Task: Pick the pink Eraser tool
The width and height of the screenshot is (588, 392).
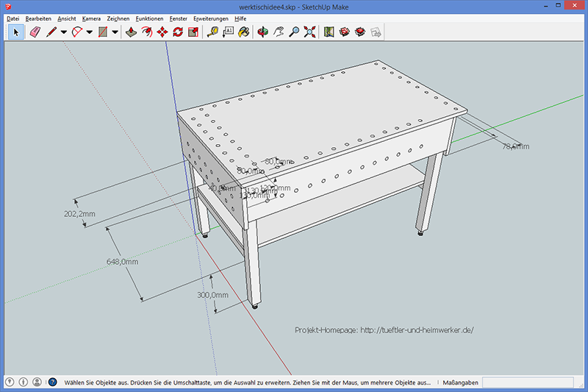Action: click(x=35, y=32)
